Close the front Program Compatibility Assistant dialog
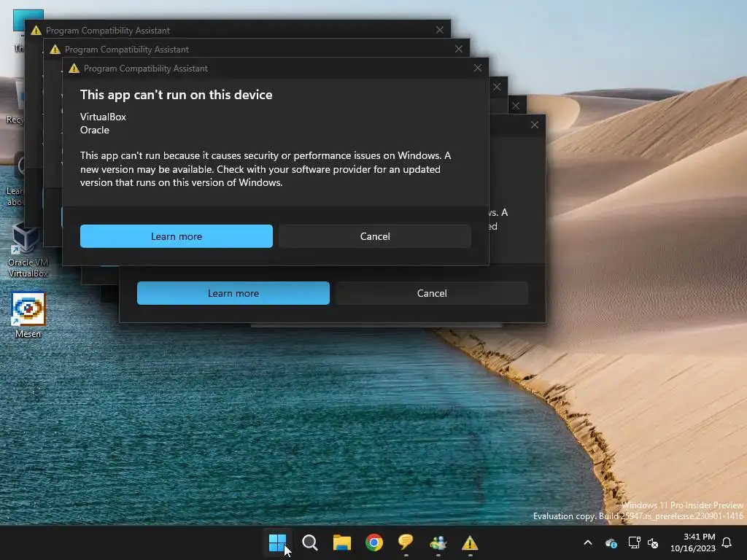The image size is (747, 560). [477, 68]
